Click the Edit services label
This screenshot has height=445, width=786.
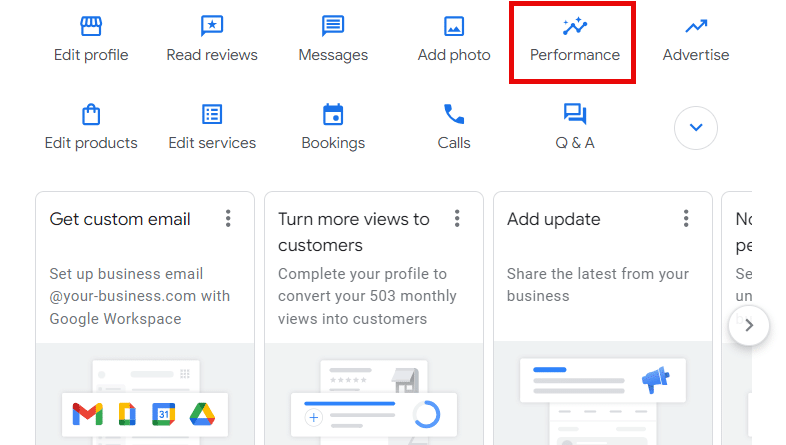click(x=212, y=143)
